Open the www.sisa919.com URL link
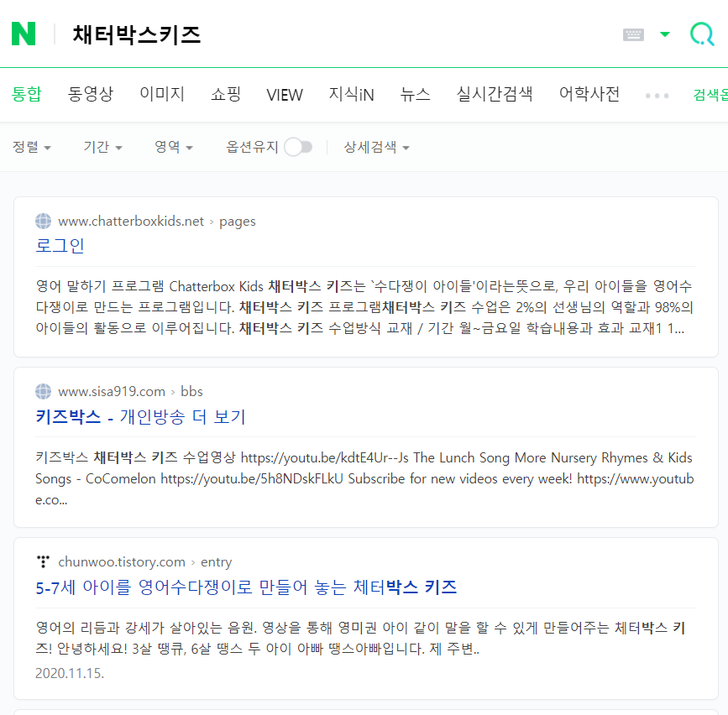This screenshot has width=728, height=715. click(x=112, y=392)
